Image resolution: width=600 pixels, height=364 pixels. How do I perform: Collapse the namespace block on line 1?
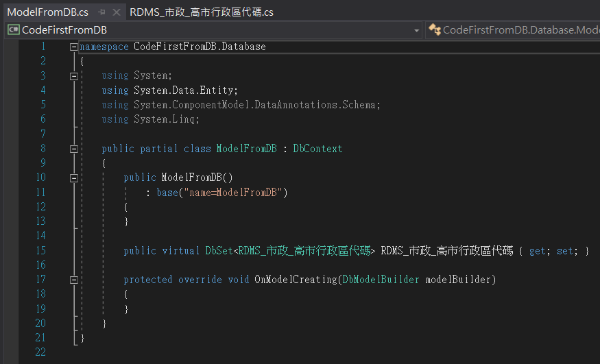(x=74, y=47)
